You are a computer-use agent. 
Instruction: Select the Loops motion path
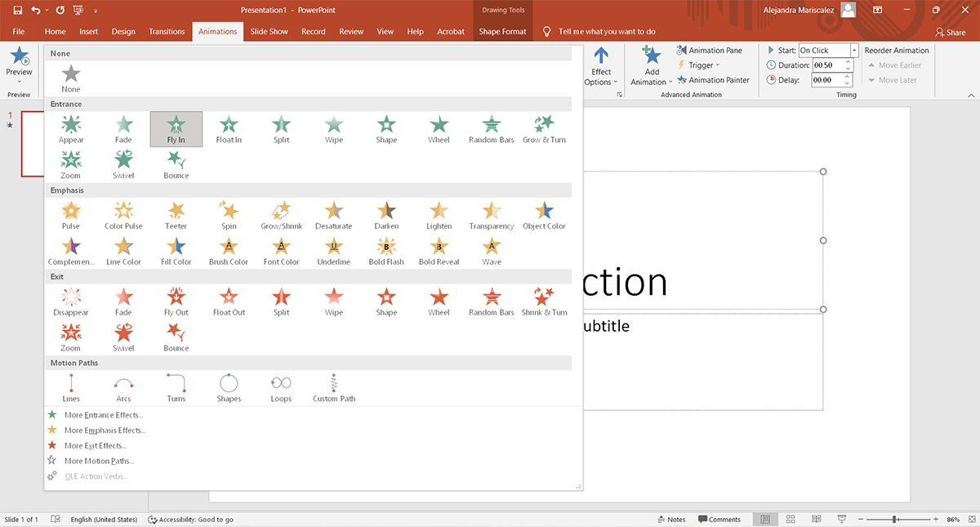pos(281,386)
